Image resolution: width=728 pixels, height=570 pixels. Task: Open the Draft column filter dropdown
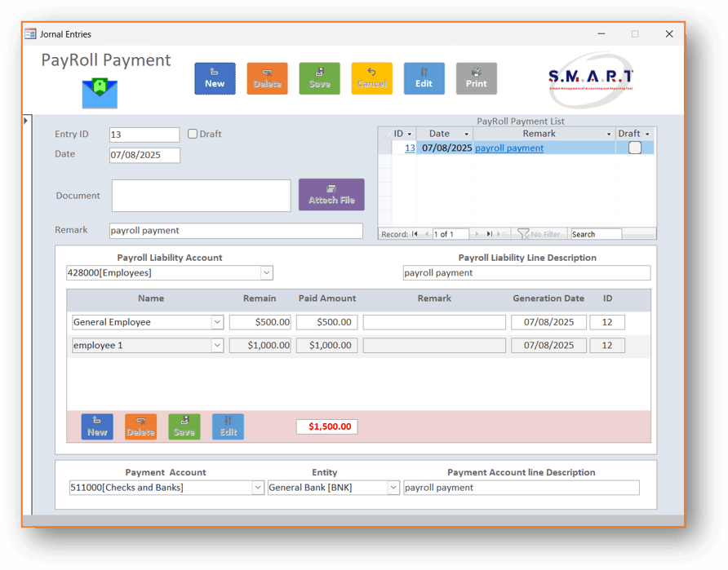pos(647,134)
